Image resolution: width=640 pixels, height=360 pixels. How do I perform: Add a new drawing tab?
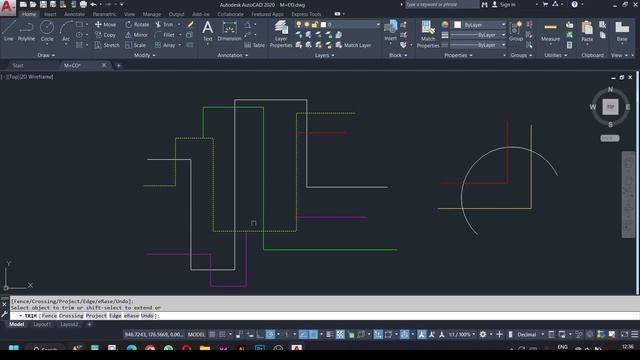pyautogui.click(x=119, y=65)
